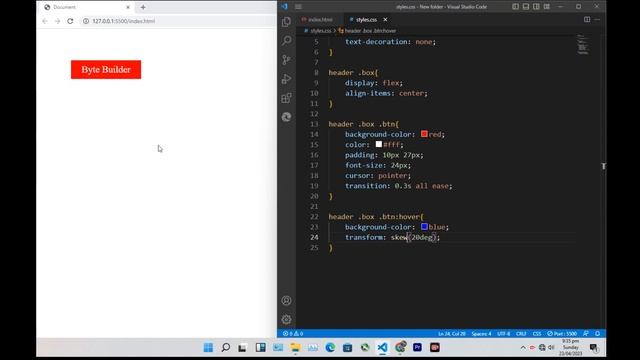Click line number 24 in the gutter
Viewport: 640px width, 360px height.
coord(314,237)
